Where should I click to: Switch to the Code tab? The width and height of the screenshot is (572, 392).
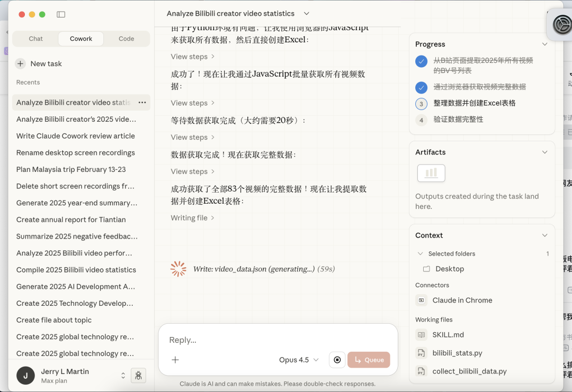click(x=126, y=39)
